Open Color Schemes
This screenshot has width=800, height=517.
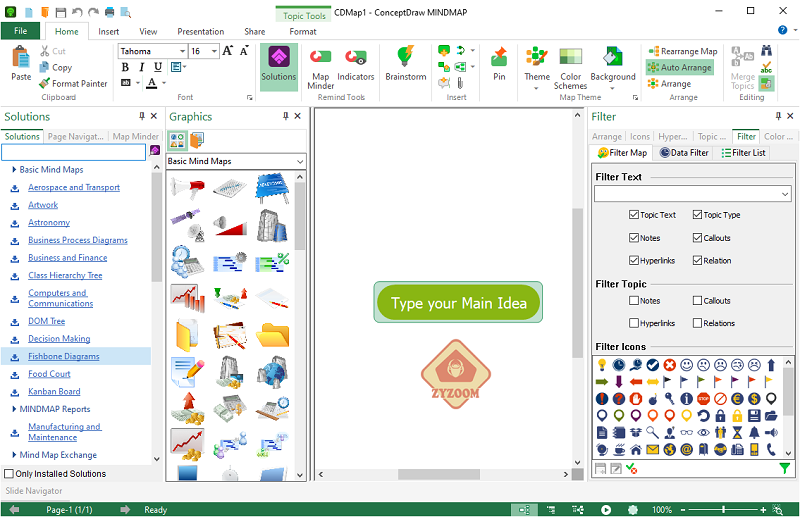[x=570, y=68]
